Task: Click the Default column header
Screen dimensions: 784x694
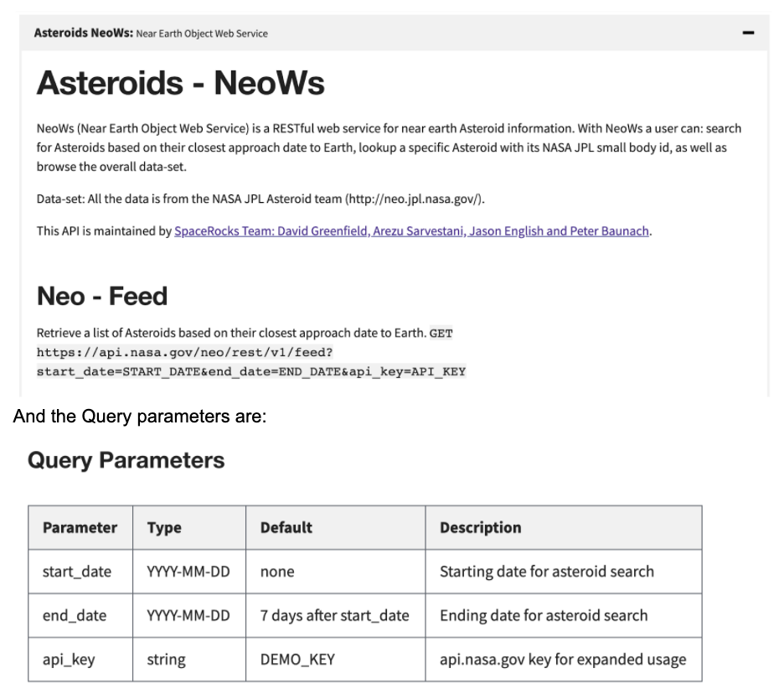Action: coord(286,527)
